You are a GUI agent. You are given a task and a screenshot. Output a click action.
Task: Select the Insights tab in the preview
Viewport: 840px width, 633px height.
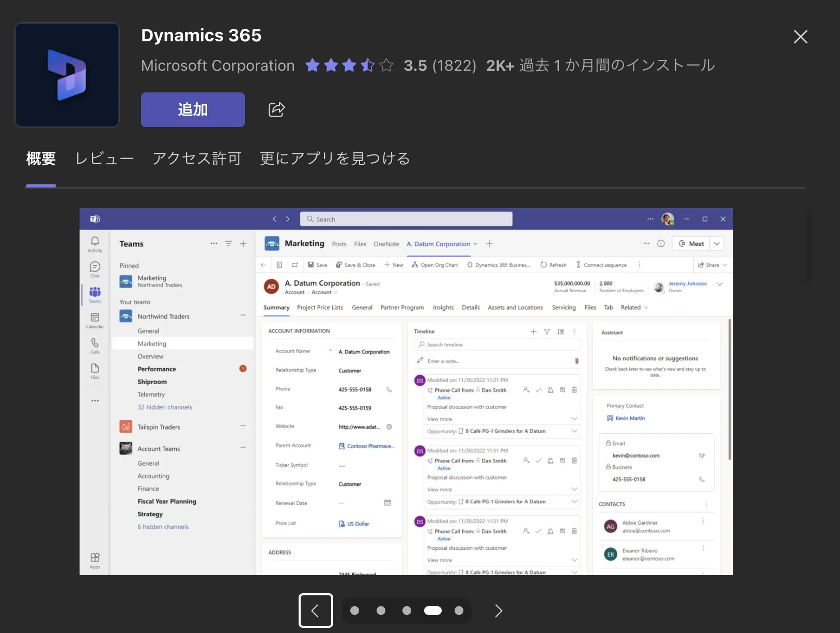point(443,308)
